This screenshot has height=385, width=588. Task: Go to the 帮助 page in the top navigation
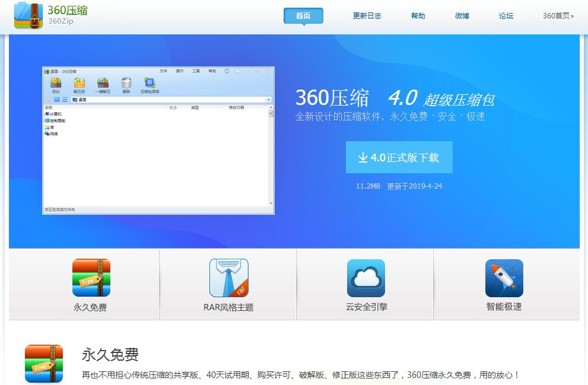[418, 16]
